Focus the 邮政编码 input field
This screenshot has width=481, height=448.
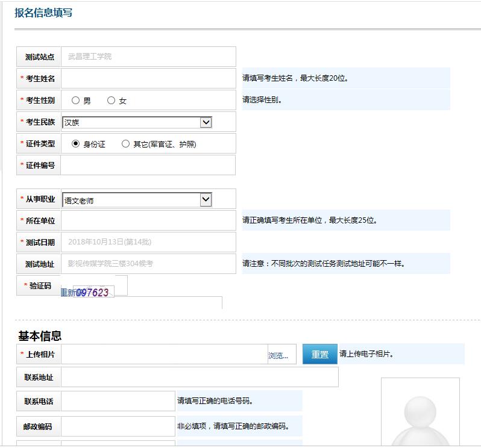[x=118, y=426]
